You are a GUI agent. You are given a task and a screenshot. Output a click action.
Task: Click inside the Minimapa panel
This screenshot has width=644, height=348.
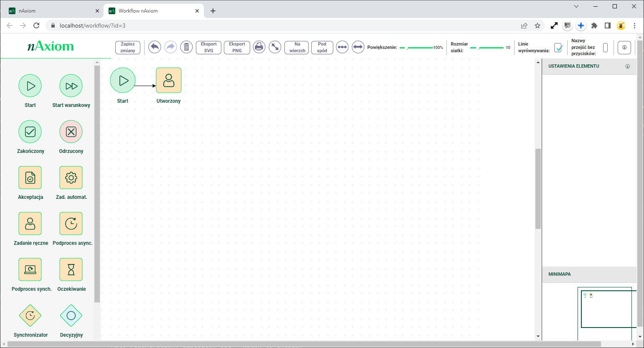(x=606, y=309)
